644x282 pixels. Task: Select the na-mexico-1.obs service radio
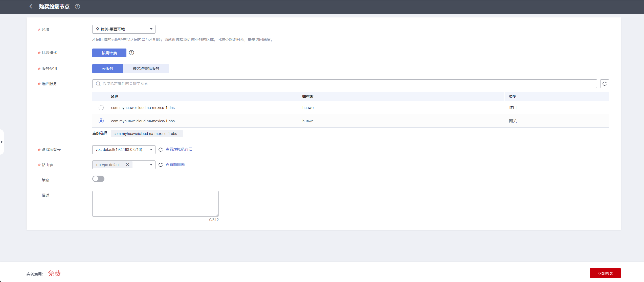101,121
